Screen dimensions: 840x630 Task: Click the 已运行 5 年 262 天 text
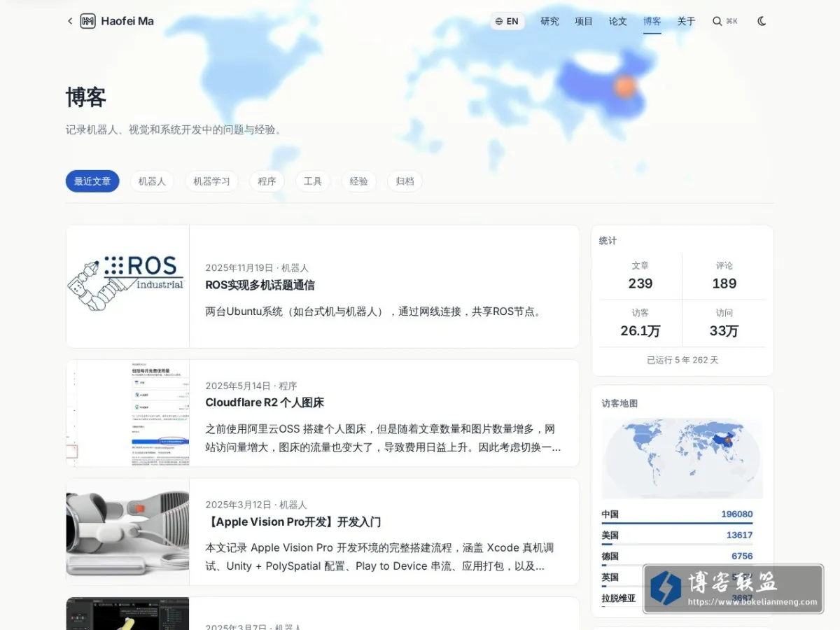(x=682, y=360)
